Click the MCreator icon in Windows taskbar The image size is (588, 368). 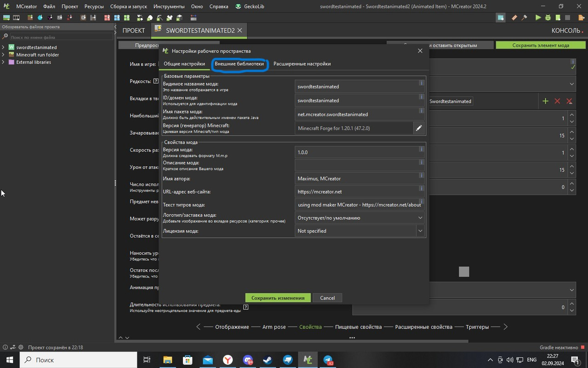308,360
